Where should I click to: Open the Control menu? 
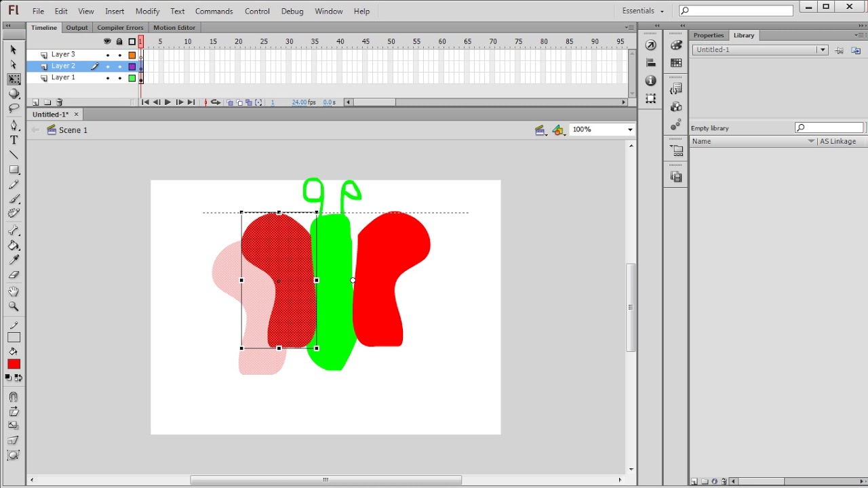pyautogui.click(x=257, y=12)
